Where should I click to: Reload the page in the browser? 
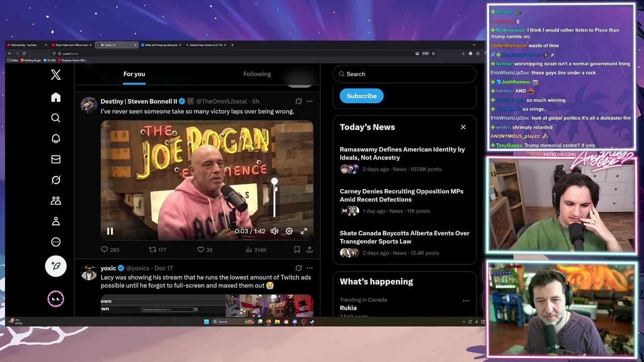tap(24, 53)
